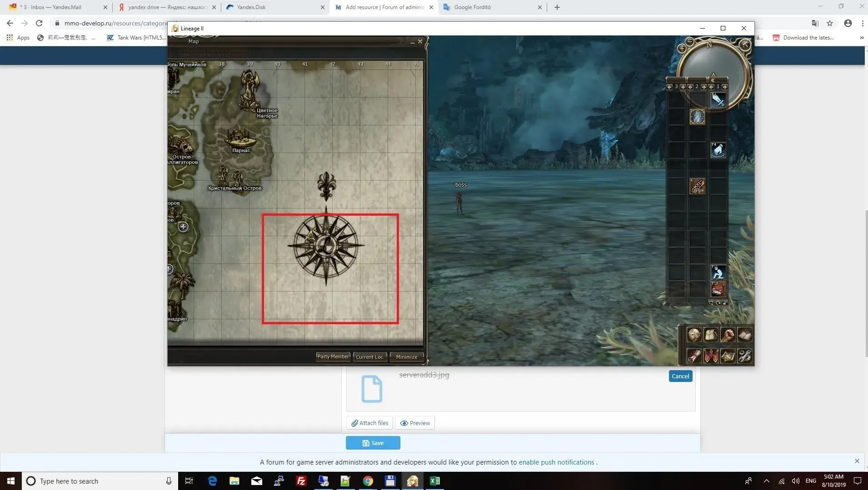Open Chrome translate page icon
868x490 pixels.
pyautogui.click(x=815, y=23)
